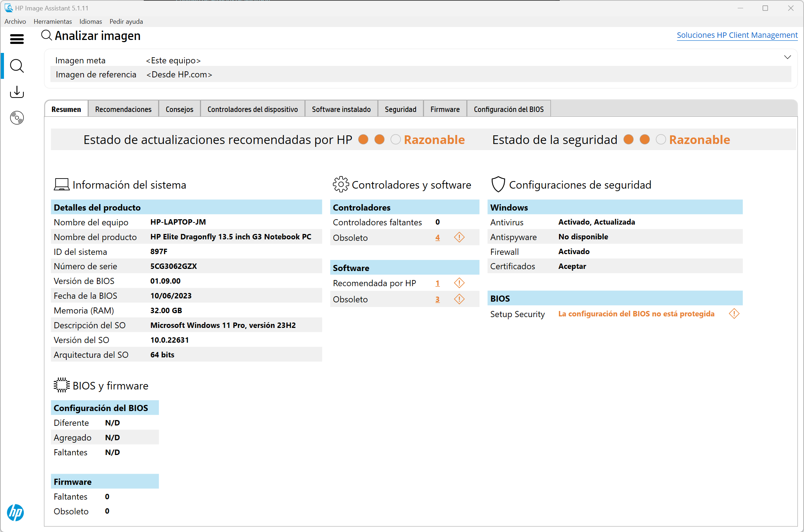Open Soluciones HP Client Management link

[737, 35]
